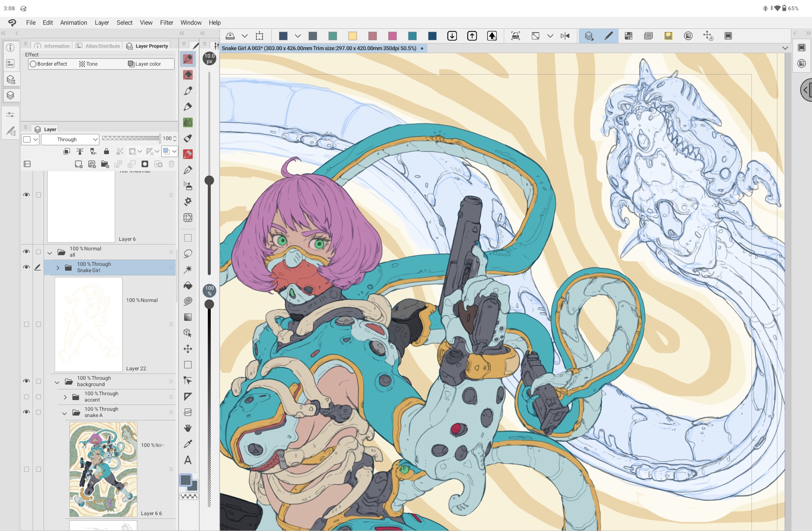Open the Through blending mode dropdown
The height and width of the screenshot is (531, 812).
pyautogui.click(x=70, y=139)
